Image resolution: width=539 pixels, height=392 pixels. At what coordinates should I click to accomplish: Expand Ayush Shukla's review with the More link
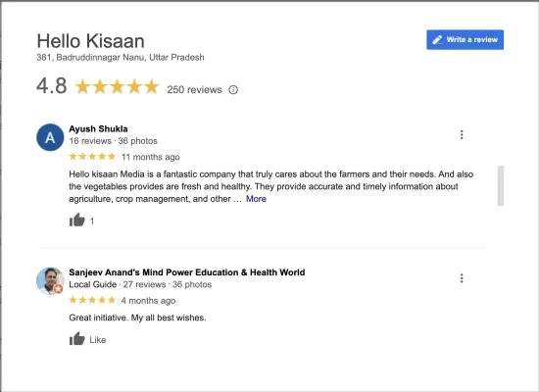[x=256, y=199]
